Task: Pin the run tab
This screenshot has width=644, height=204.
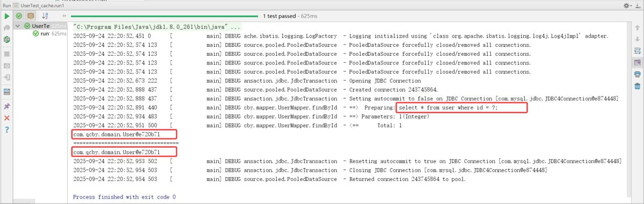Action: [x=7, y=106]
